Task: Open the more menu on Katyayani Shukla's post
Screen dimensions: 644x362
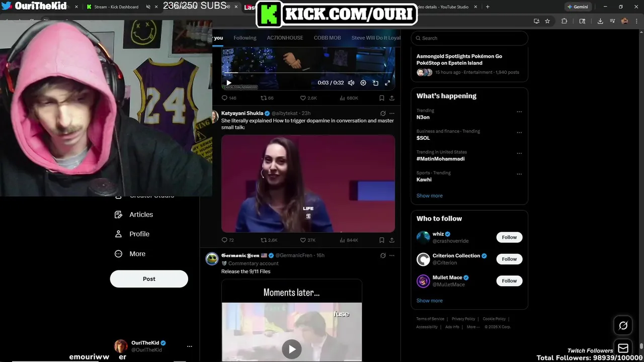Action: pyautogui.click(x=392, y=114)
